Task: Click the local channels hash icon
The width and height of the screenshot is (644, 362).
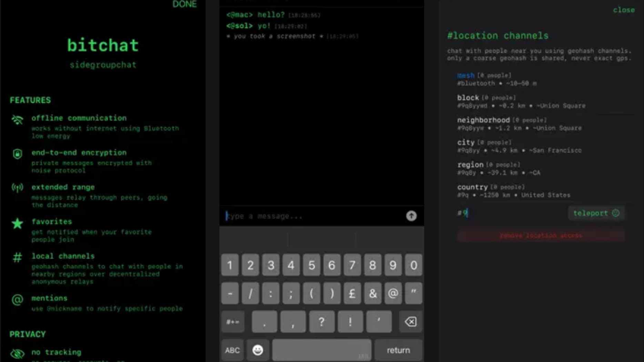Action: 17,257
